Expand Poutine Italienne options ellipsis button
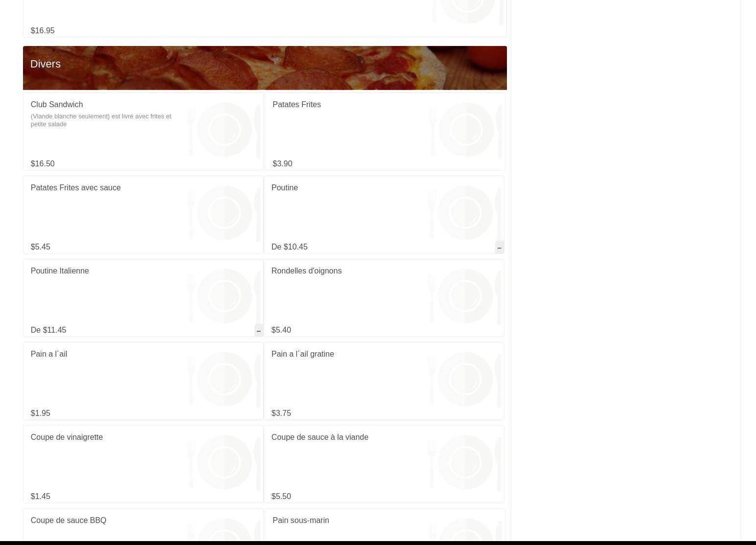This screenshot has height=545, width=756. (258, 330)
